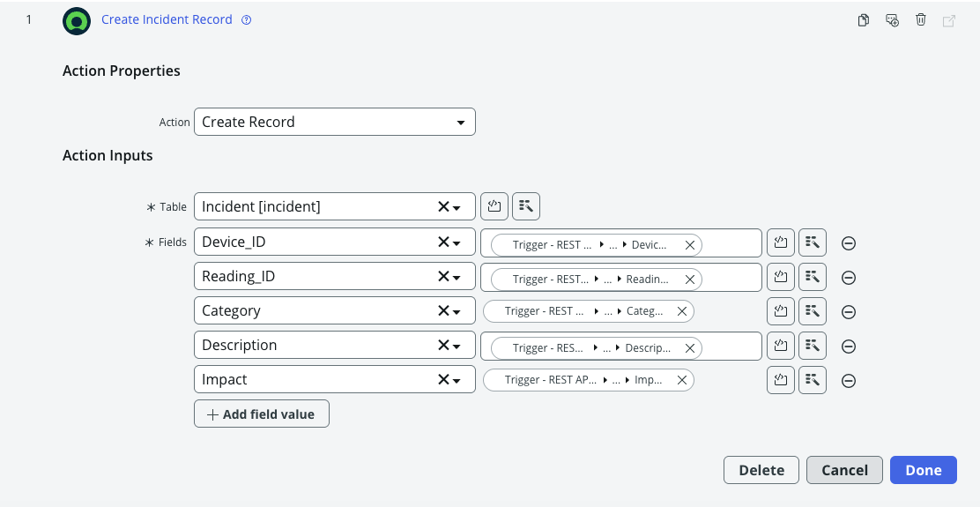Screen dimensions: 980x507
Task: Toggle scripting for Reading_ID field value
Action: 781,277
